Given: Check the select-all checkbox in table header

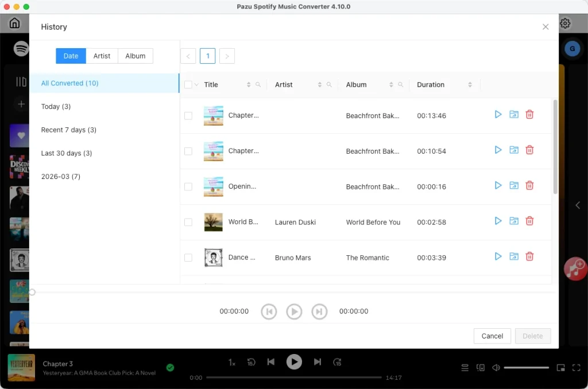Looking at the screenshot, I should (x=188, y=85).
